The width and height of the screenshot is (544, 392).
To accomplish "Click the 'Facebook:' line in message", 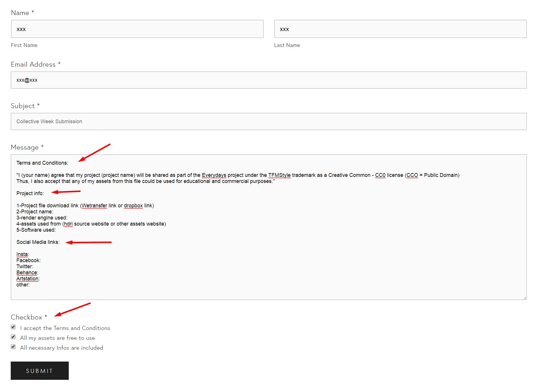I will pos(28,260).
